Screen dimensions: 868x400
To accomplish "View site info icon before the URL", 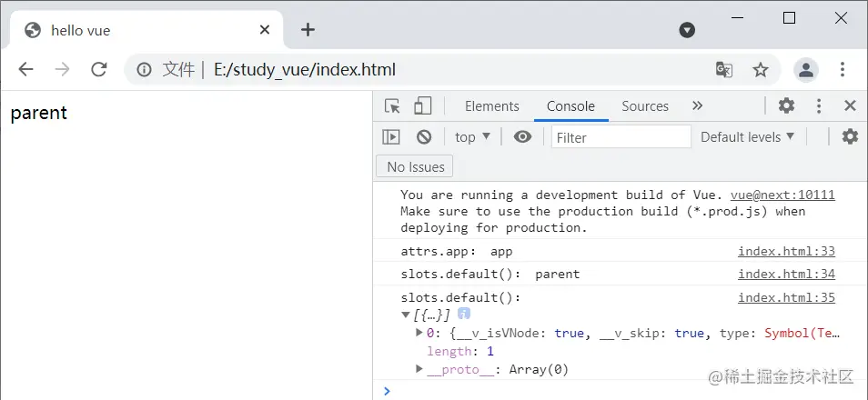I will coord(144,70).
